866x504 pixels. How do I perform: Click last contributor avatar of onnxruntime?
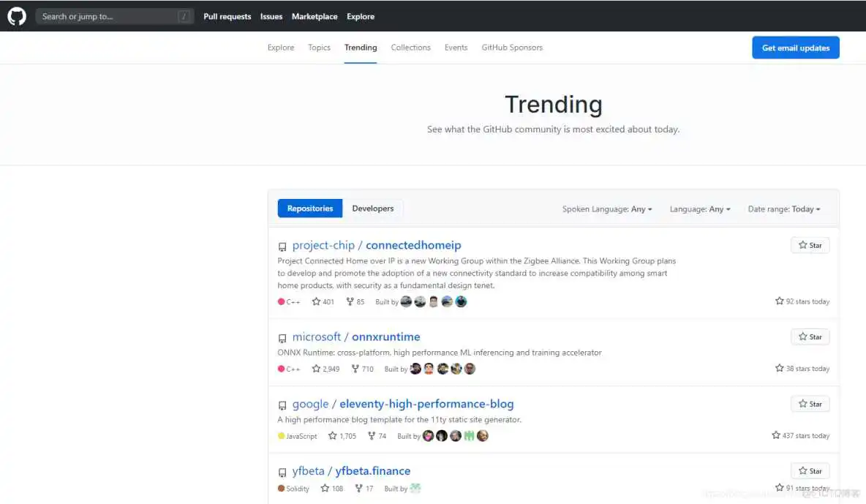coord(470,369)
